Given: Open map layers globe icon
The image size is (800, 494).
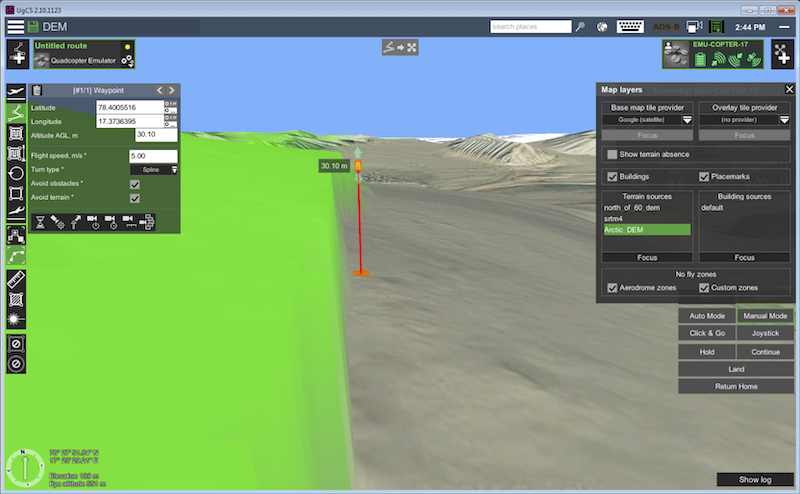Looking at the screenshot, I should (x=602, y=27).
